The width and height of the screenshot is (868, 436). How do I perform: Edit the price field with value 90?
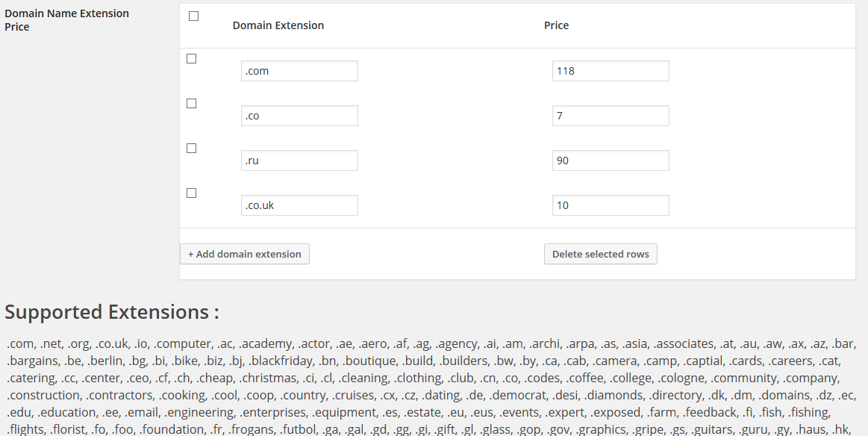tap(611, 161)
